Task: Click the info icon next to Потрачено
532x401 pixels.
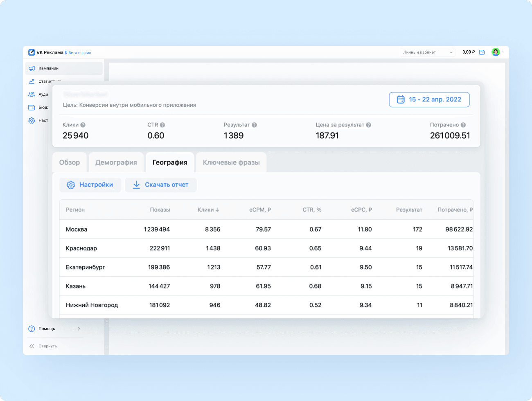Action: click(463, 125)
